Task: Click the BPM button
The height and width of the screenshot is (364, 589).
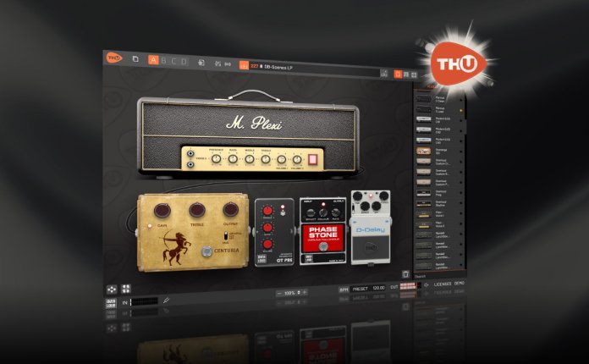Action: 344,288
